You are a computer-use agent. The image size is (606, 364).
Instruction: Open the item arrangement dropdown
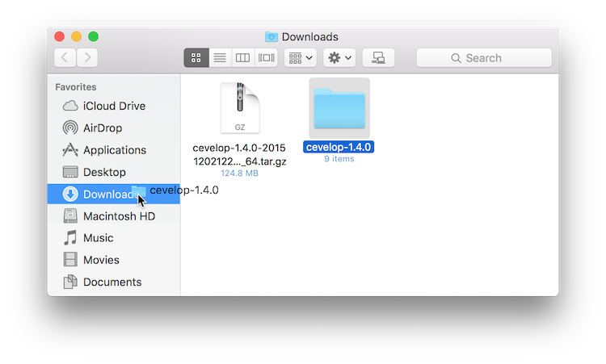click(x=301, y=58)
